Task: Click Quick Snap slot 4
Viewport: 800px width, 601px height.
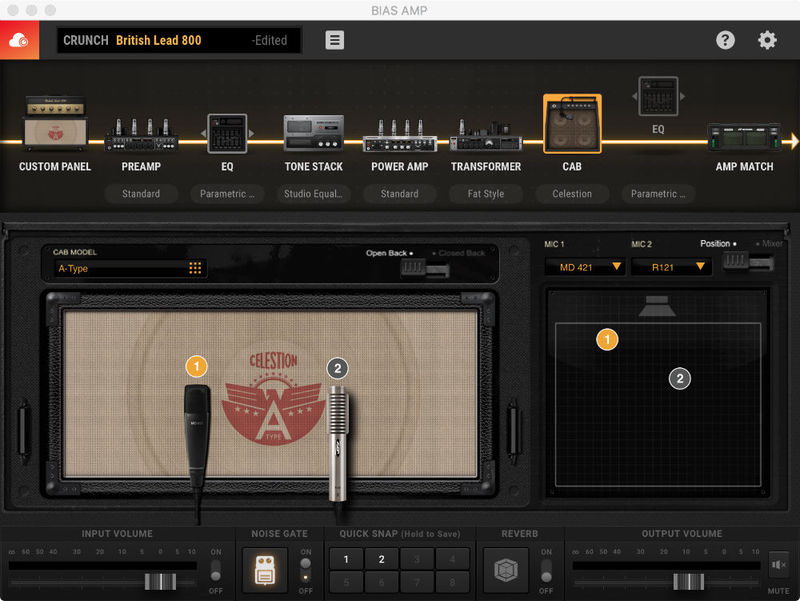Action: click(452, 559)
